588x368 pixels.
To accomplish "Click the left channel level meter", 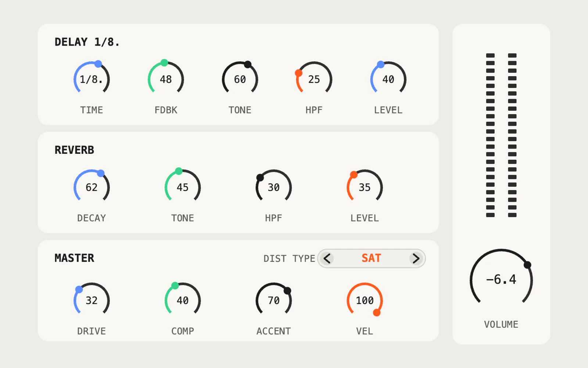I will [490, 135].
